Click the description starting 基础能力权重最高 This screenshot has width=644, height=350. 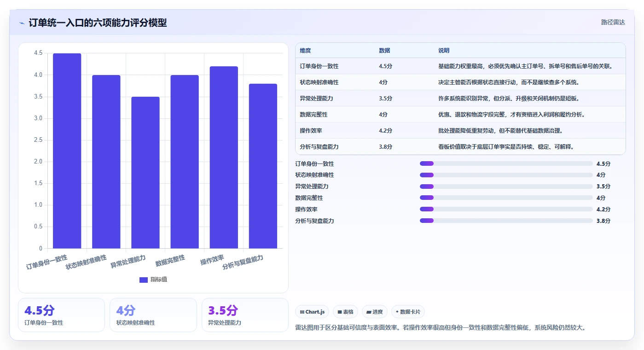tap(525, 66)
